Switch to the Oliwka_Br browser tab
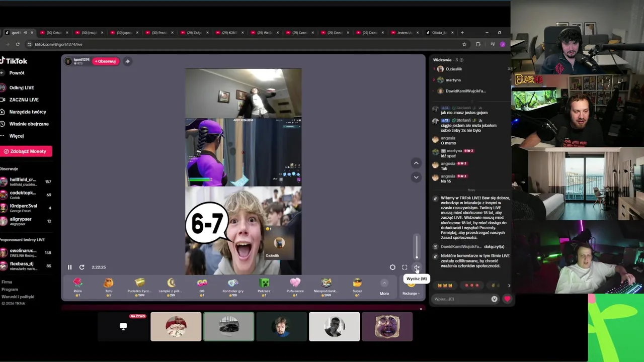 [x=440, y=33]
